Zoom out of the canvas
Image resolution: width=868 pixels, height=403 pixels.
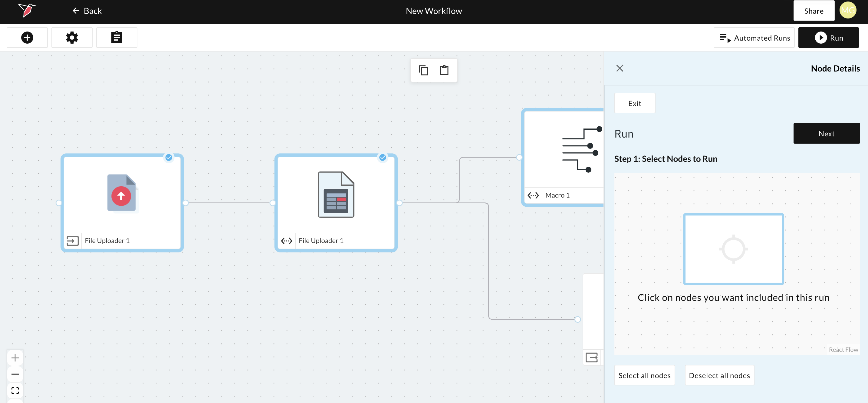pyautogui.click(x=15, y=374)
